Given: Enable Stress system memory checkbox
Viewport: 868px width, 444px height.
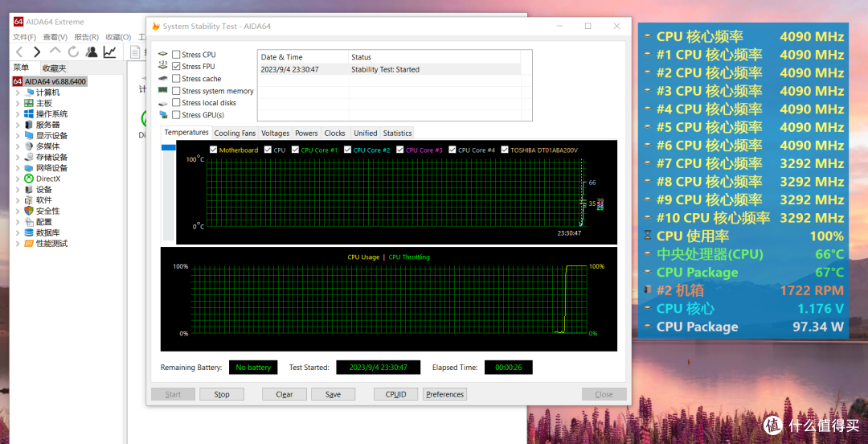Looking at the screenshot, I should pyautogui.click(x=176, y=91).
